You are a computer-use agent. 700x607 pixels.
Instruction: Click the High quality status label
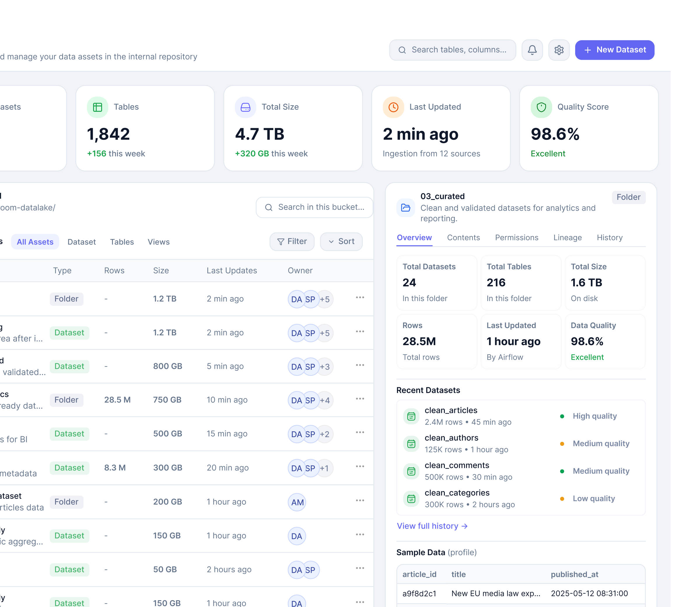[595, 416]
